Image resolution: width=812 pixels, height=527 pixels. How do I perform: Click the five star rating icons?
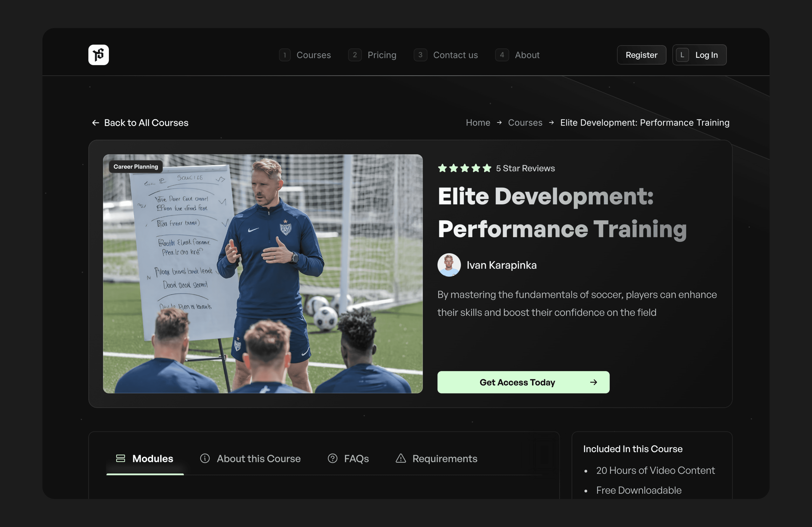pos(464,168)
